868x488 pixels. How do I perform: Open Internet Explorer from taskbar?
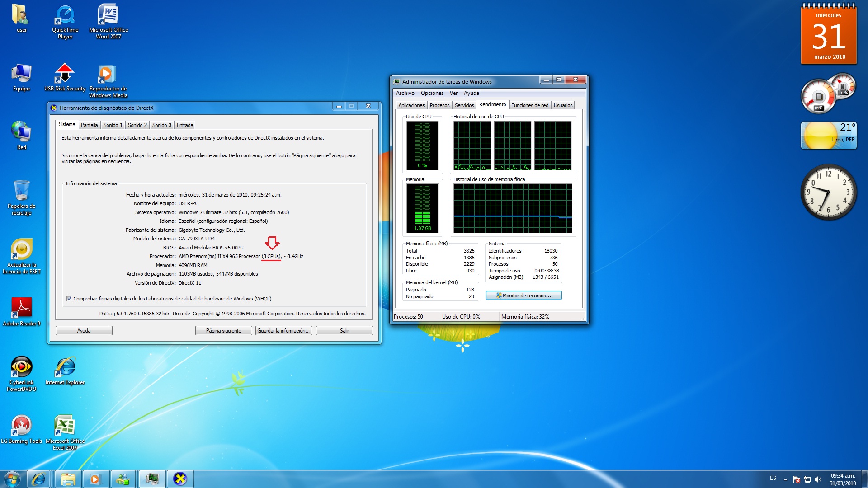(x=38, y=479)
